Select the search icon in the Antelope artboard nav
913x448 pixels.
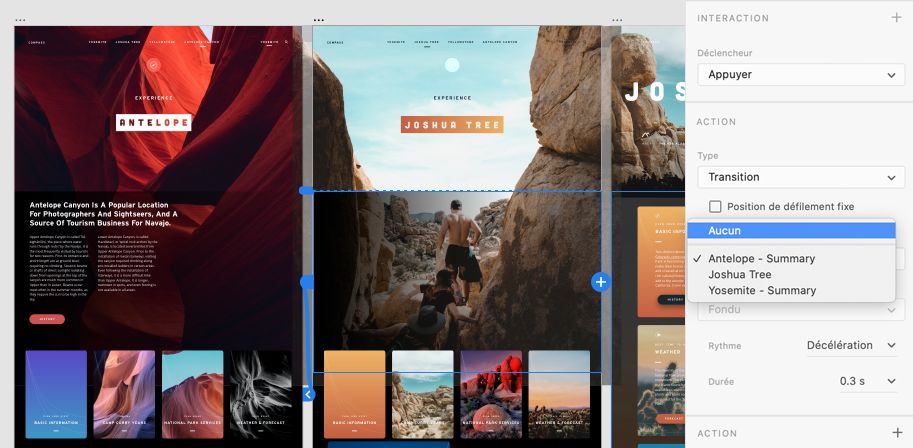point(286,42)
